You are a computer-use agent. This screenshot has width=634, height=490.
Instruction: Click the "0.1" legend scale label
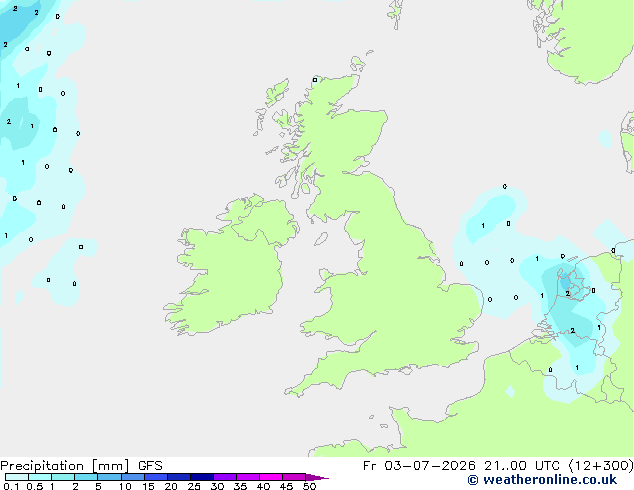point(11,486)
